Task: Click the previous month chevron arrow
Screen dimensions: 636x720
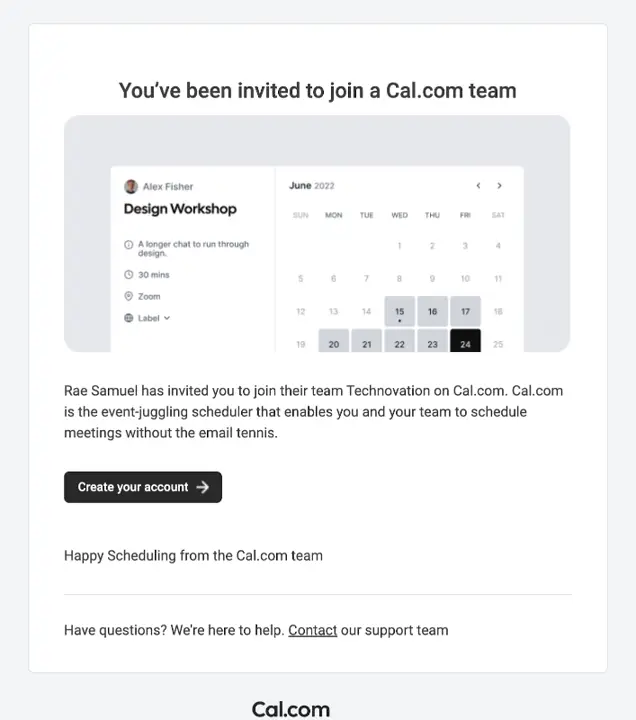Action: tap(478, 186)
